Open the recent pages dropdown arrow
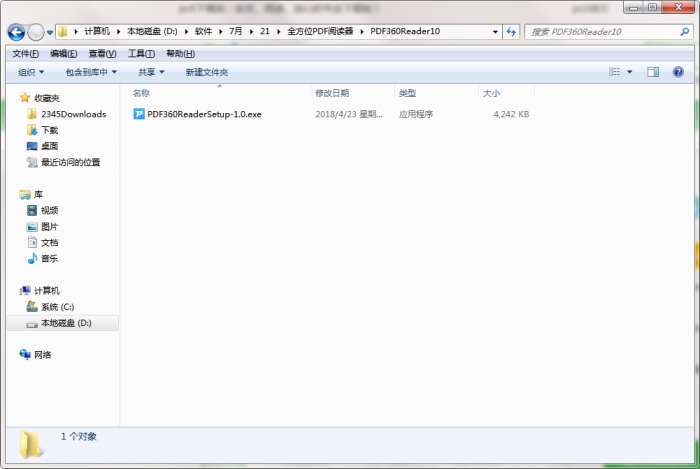This screenshot has width=700, height=469. pos(50,33)
